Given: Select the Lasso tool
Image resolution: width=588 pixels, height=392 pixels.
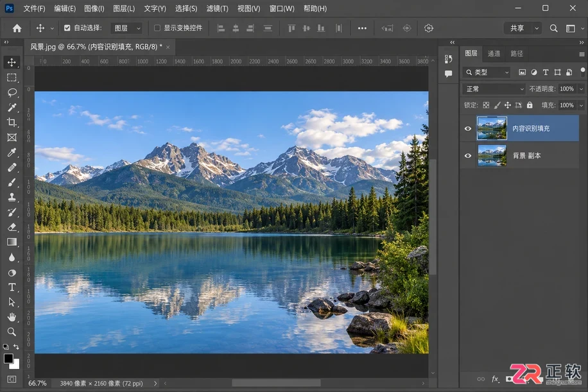Looking at the screenshot, I should (x=12, y=92).
